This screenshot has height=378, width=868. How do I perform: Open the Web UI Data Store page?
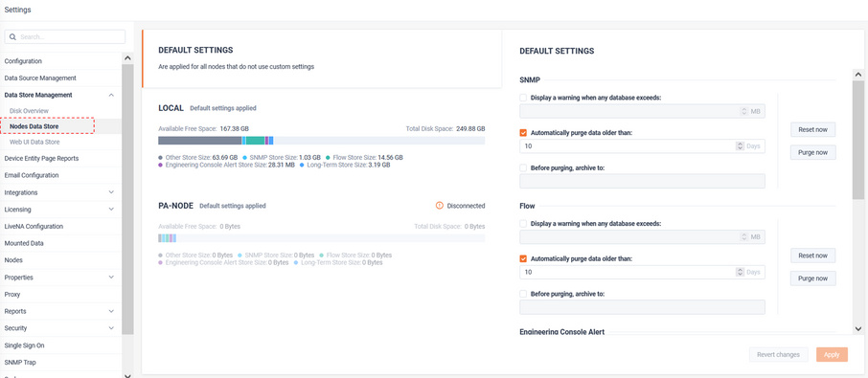pyautogui.click(x=34, y=142)
